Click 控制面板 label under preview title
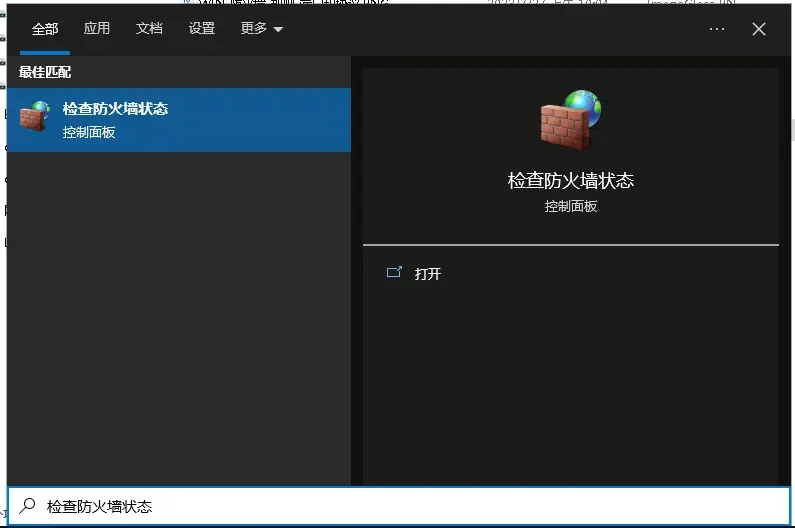 tap(570, 206)
